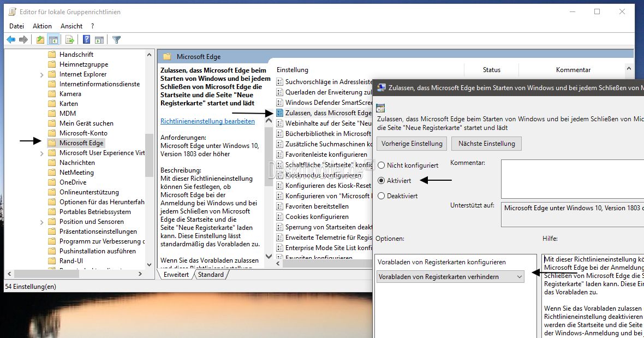Expand the Internet Explorer tree node
The height and width of the screenshot is (338, 644).
pos(41,74)
